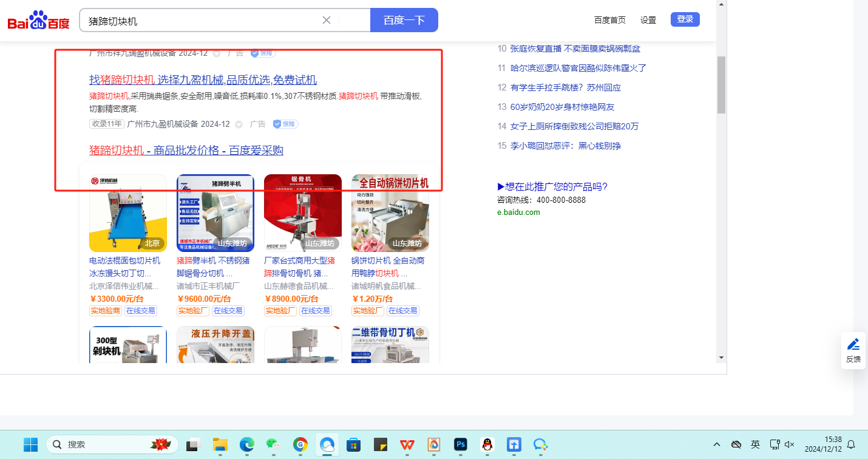Open the notification bell in the taskbar

(851, 444)
